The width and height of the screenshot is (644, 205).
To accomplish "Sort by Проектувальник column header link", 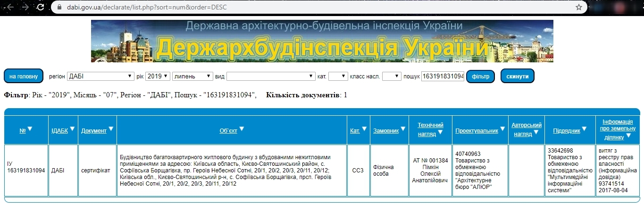I will pyautogui.click(x=477, y=131).
